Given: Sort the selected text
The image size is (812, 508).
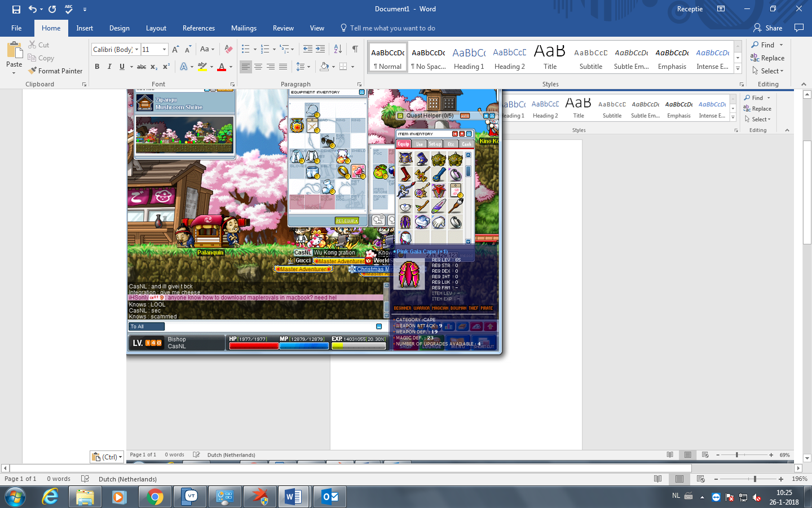Looking at the screenshot, I should coord(338,49).
